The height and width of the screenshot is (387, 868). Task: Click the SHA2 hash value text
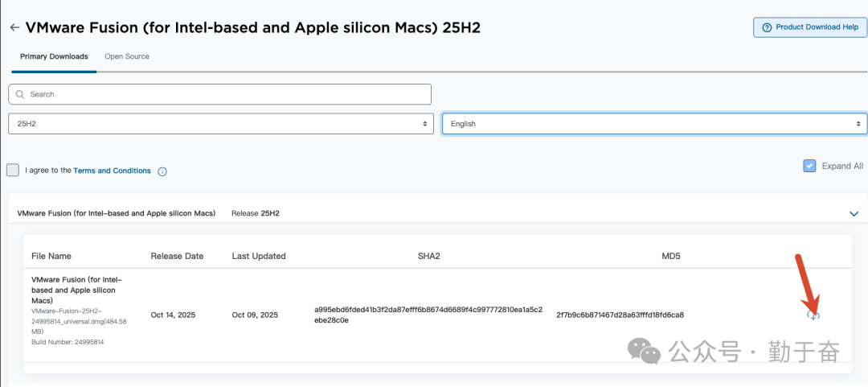(428, 315)
